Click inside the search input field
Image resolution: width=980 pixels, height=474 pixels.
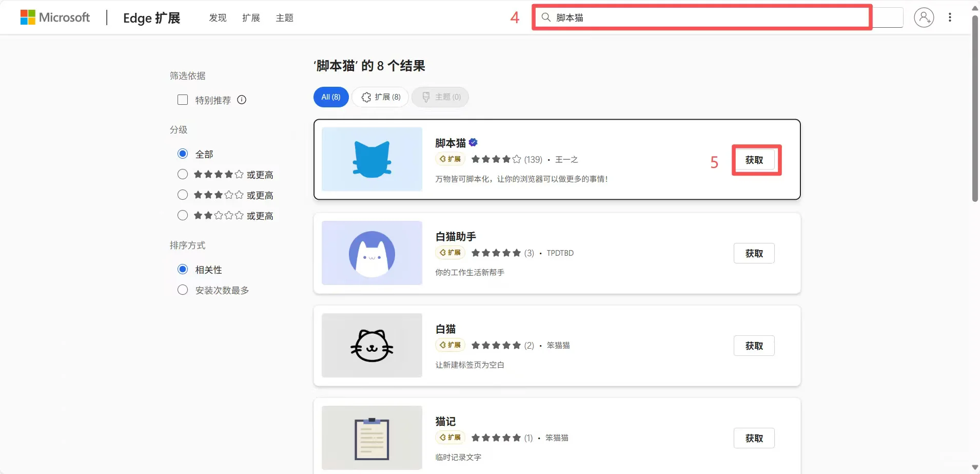pyautogui.click(x=667, y=17)
